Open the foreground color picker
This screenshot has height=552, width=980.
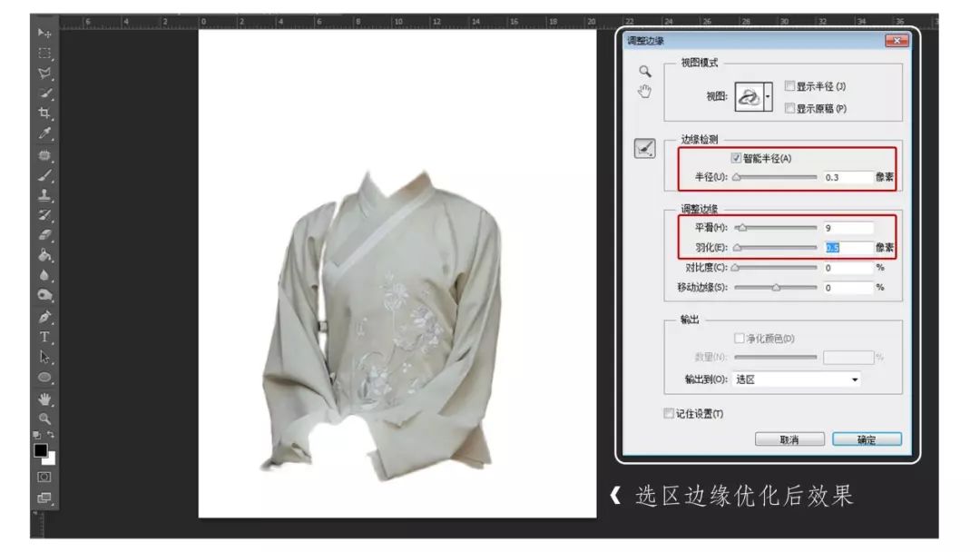pos(40,450)
